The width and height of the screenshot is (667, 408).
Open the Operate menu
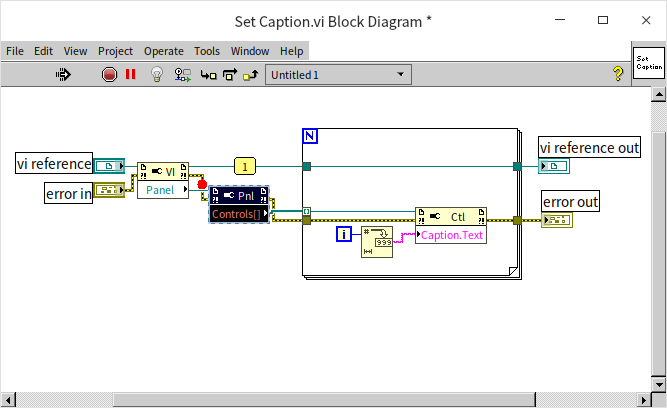[163, 51]
